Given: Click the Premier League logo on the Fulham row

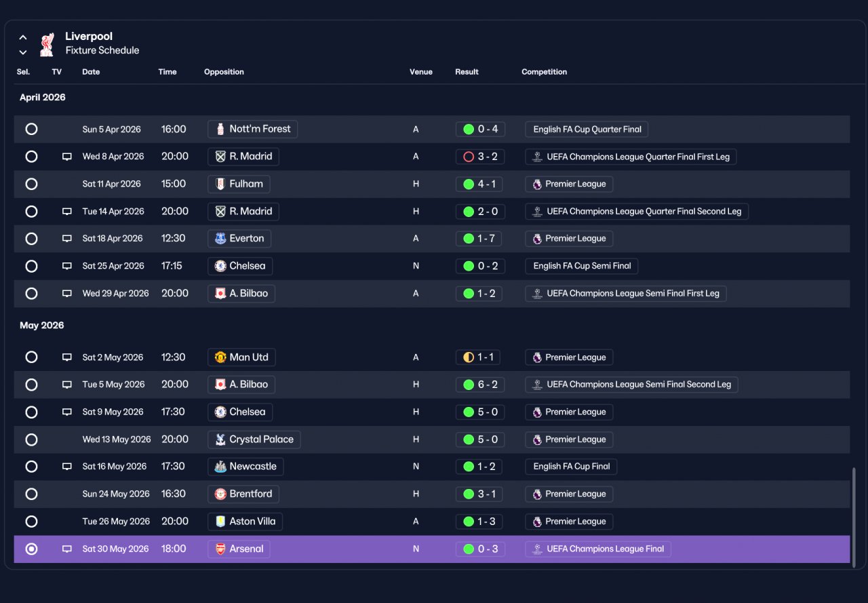Looking at the screenshot, I should 537,184.
